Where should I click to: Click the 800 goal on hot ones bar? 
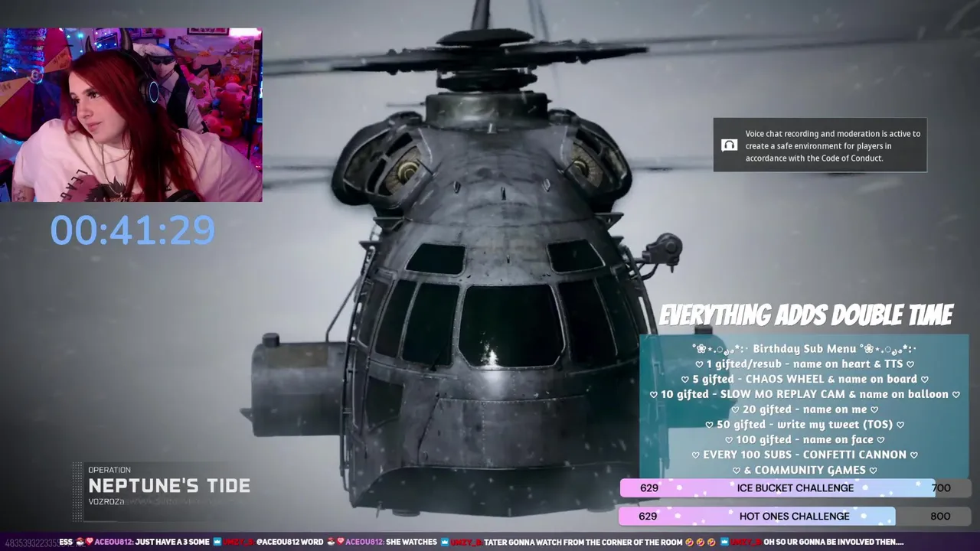click(x=940, y=516)
